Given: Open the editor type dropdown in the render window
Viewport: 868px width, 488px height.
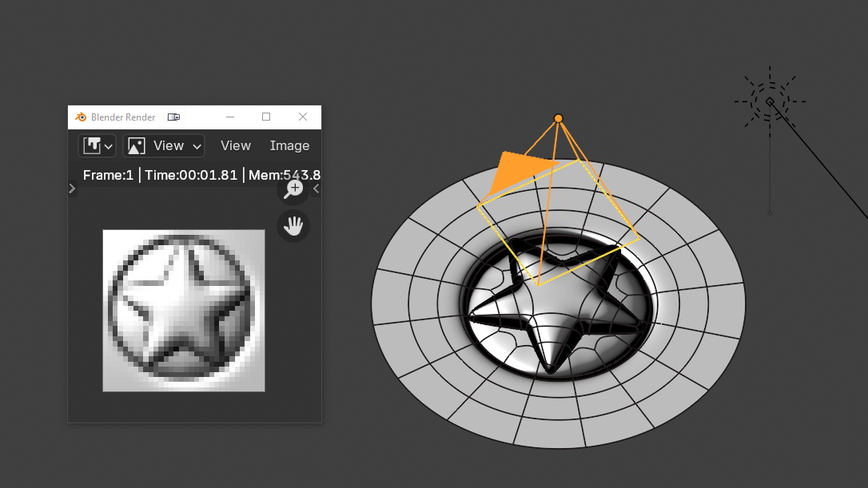Looking at the screenshot, I should [x=98, y=145].
